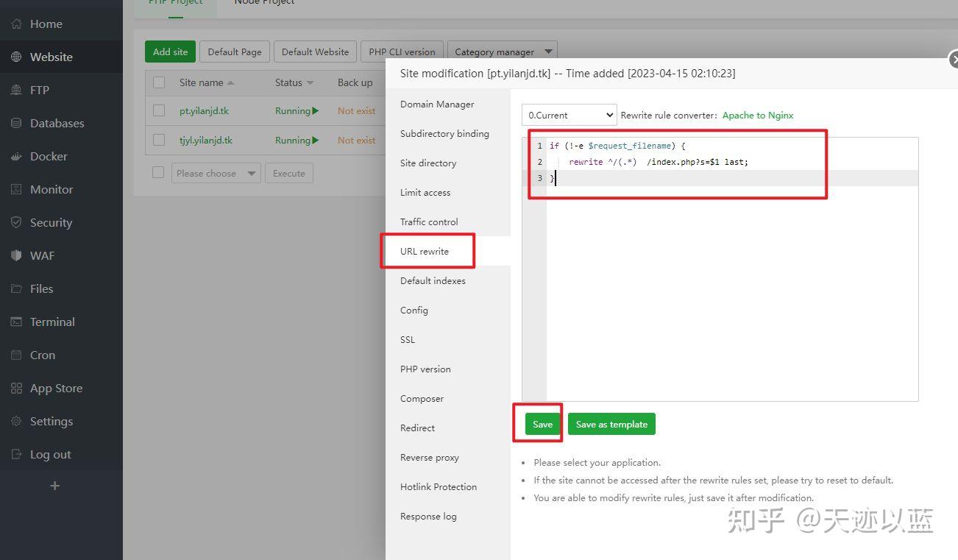Screen dimensions: 958x560
Task: Click the Apache to Nginx converter link
Action: (x=756, y=115)
